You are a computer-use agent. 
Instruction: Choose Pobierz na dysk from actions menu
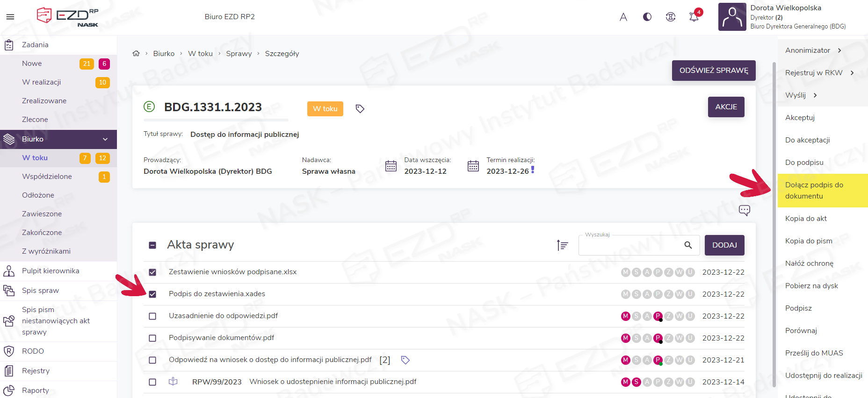[x=811, y=286]
